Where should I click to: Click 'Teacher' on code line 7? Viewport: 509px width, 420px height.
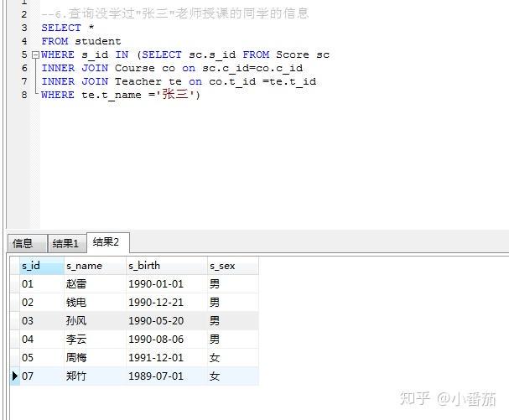pyautogui.click(x=138, y=81)
